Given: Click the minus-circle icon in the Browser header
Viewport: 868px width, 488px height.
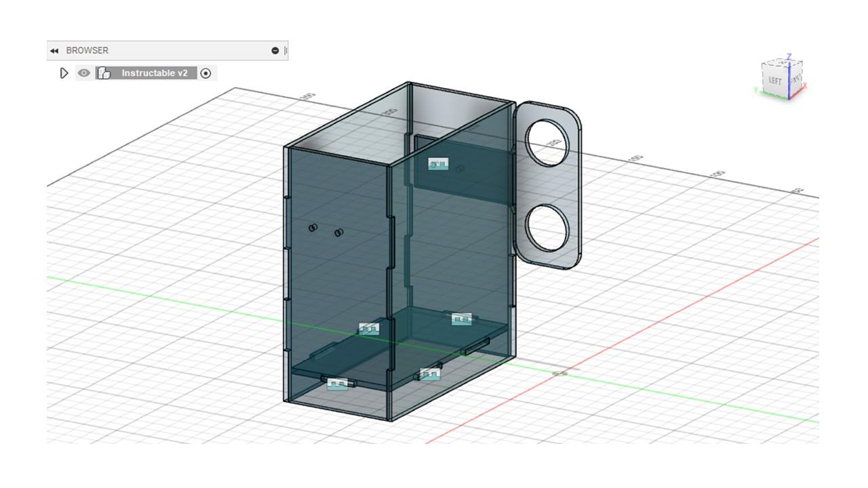Looking at the screenshot, I should 275,51.
